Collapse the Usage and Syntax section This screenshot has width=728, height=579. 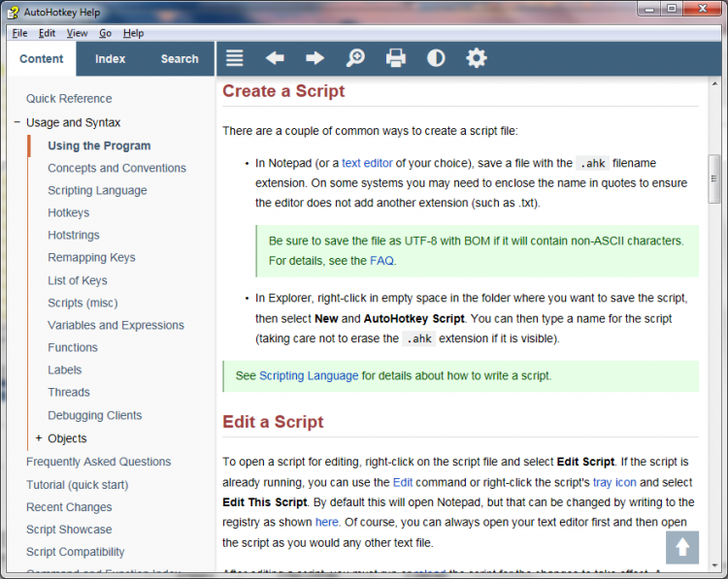(17, 122)
